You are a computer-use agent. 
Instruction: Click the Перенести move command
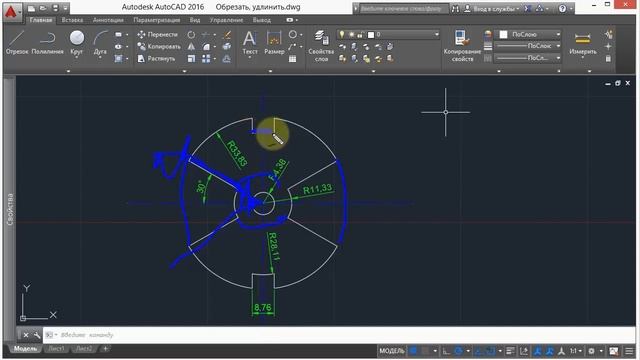click(158, 35)
